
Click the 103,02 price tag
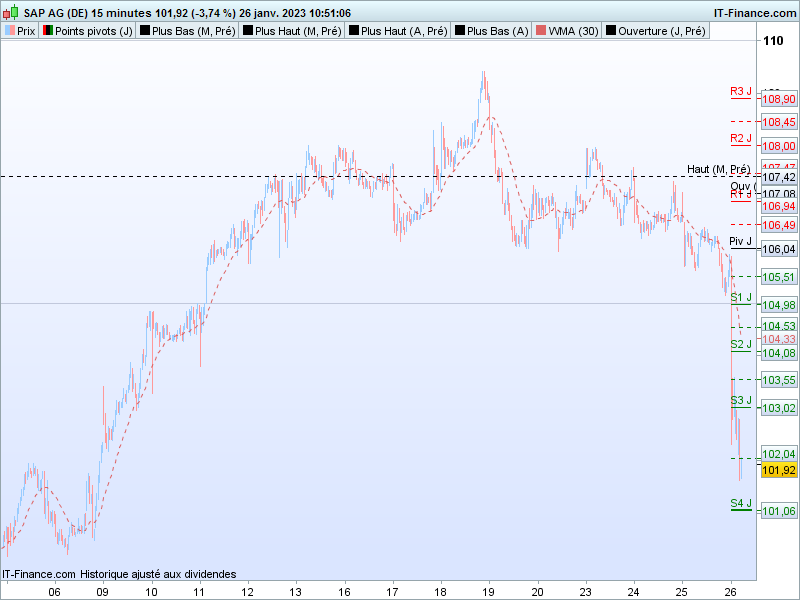click(x=779, y=408)
